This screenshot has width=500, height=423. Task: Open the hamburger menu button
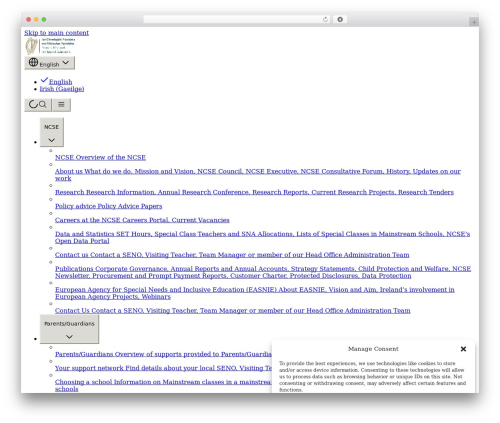tap(61, 105)
